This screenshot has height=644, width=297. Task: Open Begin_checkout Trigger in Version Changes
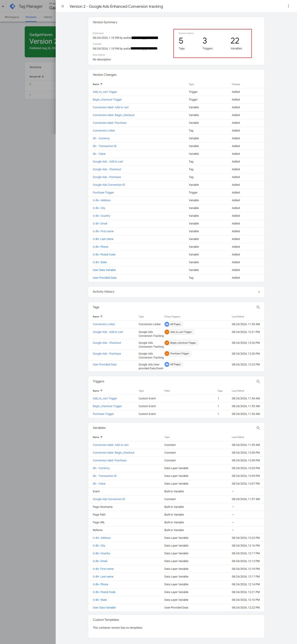pos(107,100)
